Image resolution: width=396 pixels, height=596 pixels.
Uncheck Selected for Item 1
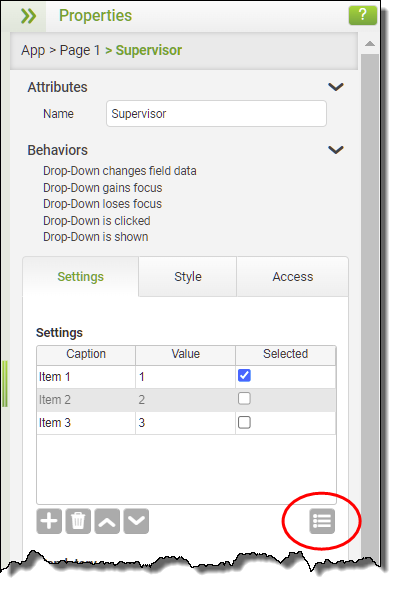click(x=244, y=376)
